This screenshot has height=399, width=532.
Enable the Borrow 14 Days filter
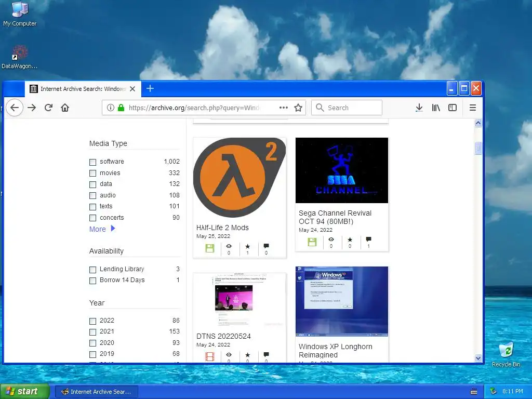coord(92,281)
